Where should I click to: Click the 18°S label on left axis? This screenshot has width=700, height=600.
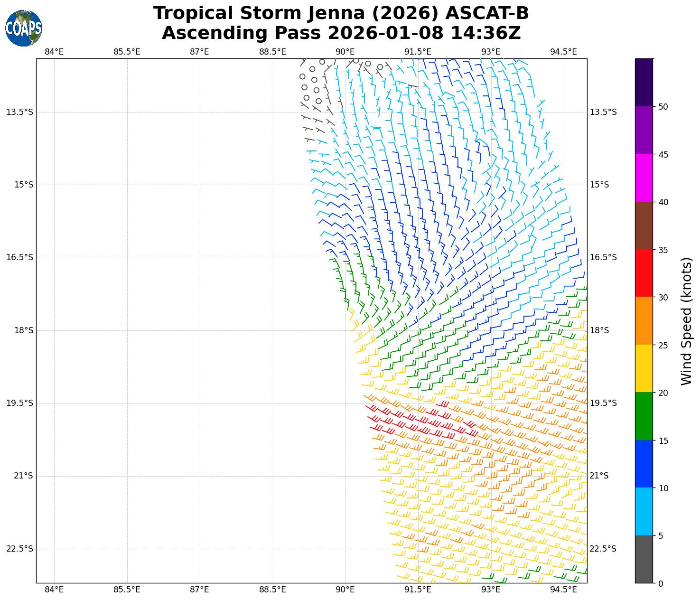[24, 330]
